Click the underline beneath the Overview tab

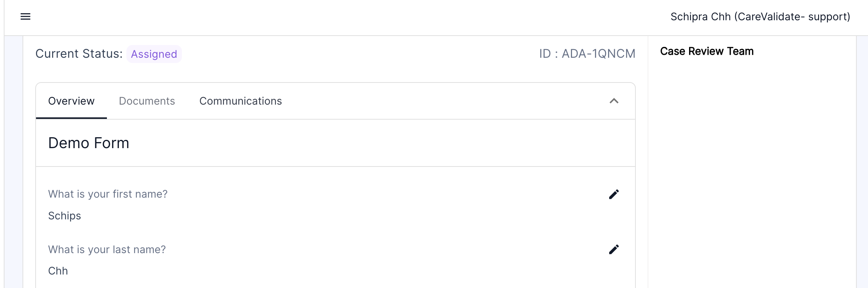[71, 118]
